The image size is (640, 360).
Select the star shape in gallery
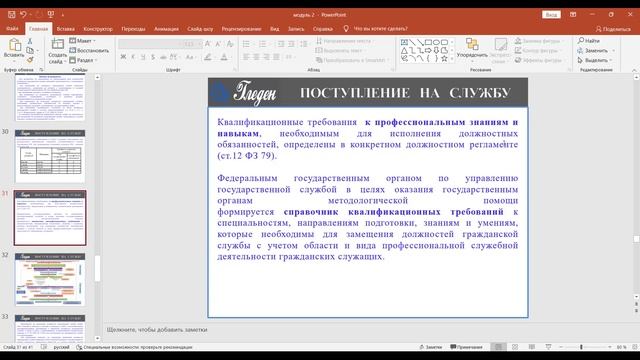[x=444, y=59]
